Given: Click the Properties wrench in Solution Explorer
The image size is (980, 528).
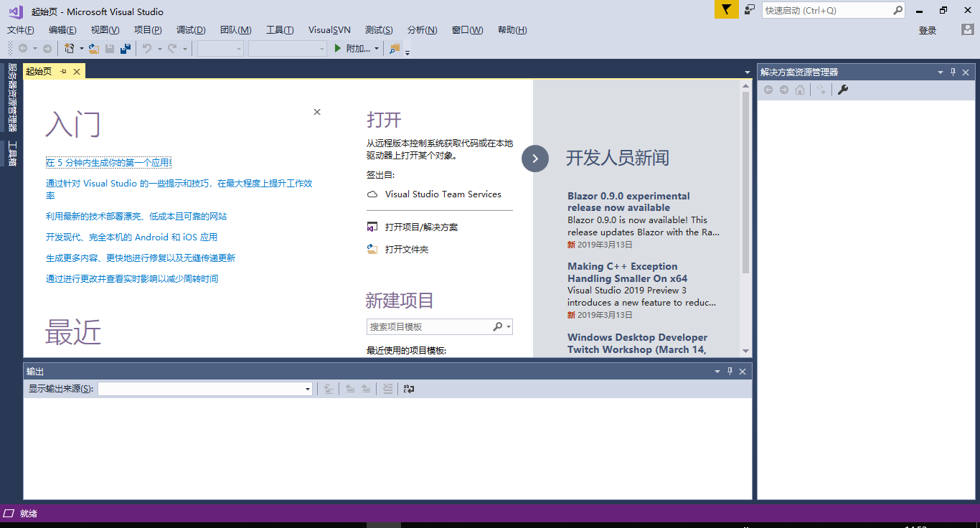Looking at the screenshot, I should [x=843, y=90].
